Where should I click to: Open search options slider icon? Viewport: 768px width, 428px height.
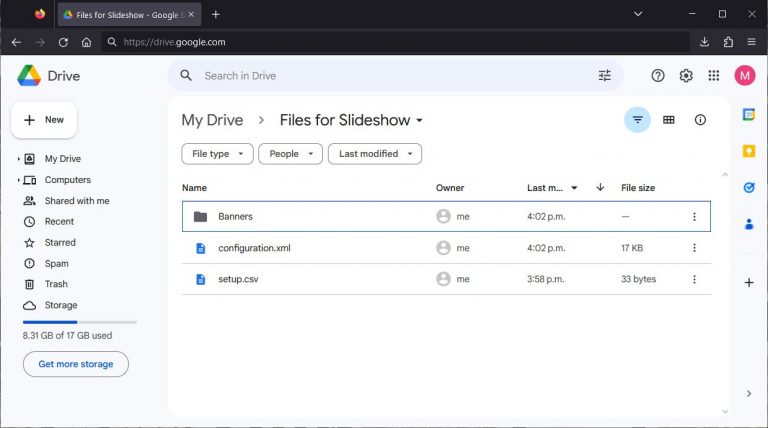(x=604, y=76)
